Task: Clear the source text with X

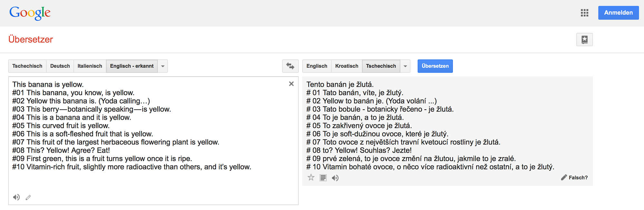Action: [x=291, y=84]
